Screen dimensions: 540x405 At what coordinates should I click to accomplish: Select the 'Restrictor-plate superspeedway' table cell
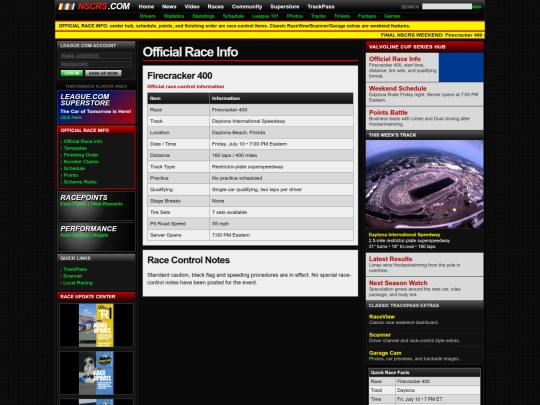click(x=281, y=167)
